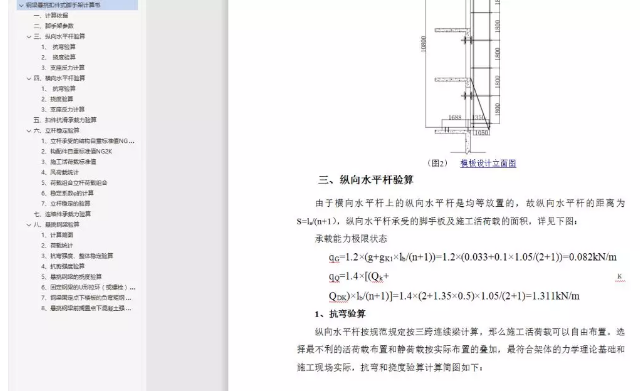The image size is (640, 391).
Task: Collapse the root heading 钢梁悬挑扣件式脚手架计算书 chevron
Action: coord(21,5)
